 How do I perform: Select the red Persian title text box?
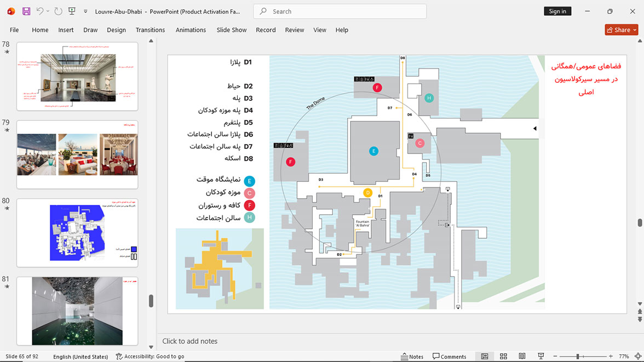[x=586, y=79]
